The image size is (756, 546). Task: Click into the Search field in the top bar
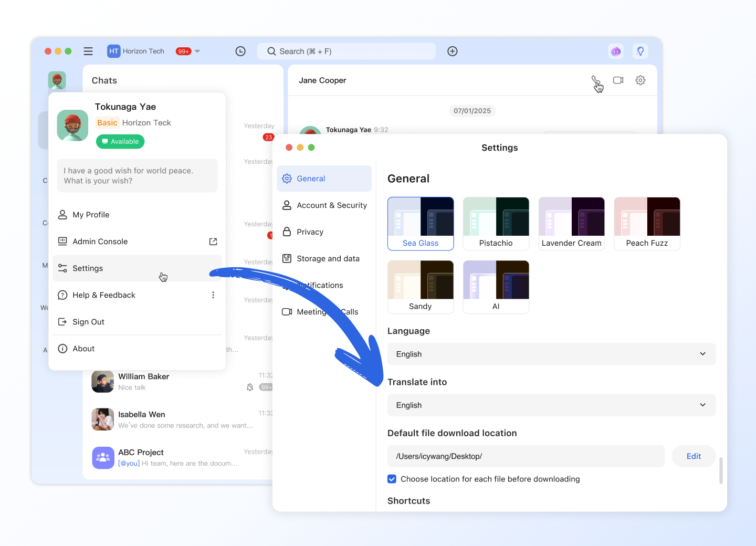tap(346, 51)
